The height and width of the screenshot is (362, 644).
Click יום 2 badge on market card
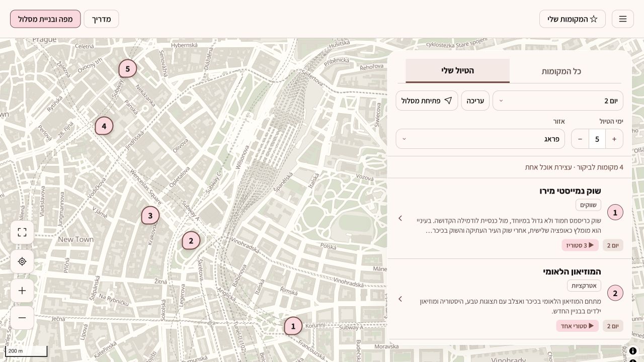point(613,245)
